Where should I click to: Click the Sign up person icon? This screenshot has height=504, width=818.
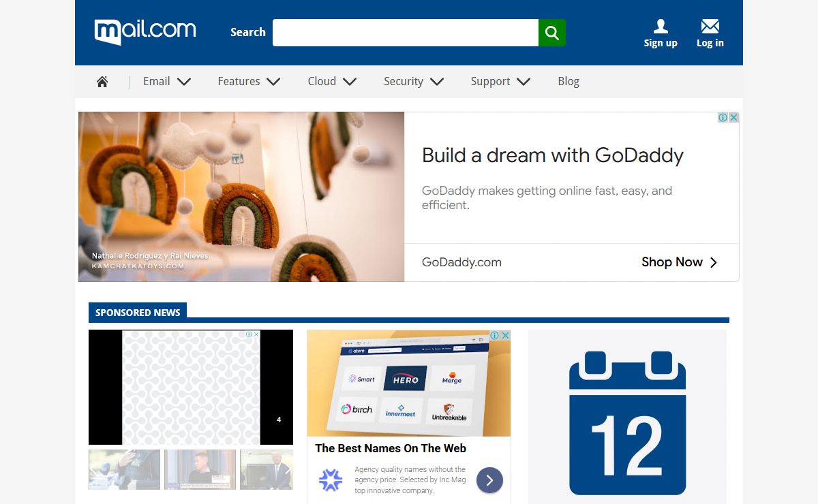point(661,27)
